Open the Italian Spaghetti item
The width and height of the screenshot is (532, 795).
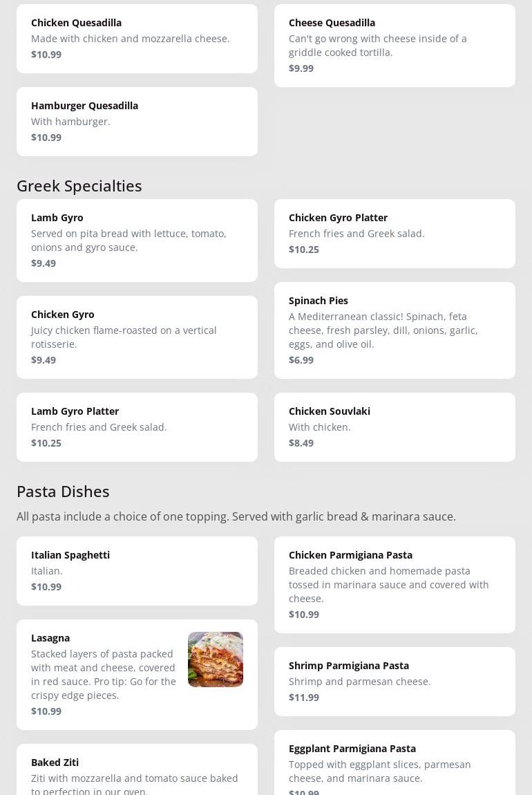(137, 571)
